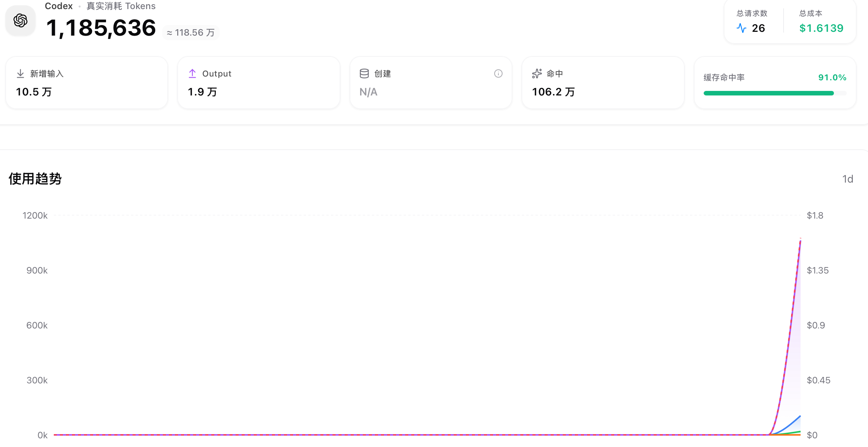Click the 使用趋势 chart heading
Image resolution: width=868 pixels, height=447 pixels.
coord(35,179)
